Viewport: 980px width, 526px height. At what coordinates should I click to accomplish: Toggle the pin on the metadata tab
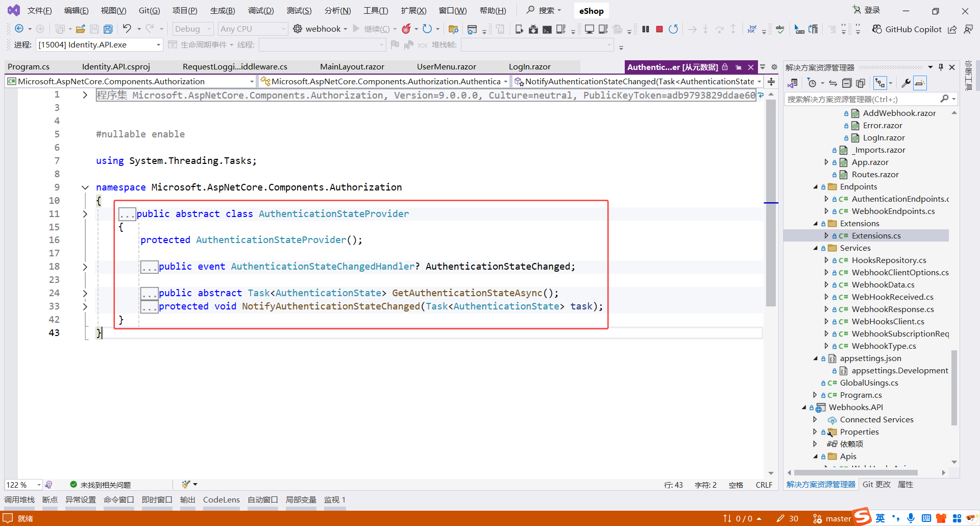pos(739,67)
